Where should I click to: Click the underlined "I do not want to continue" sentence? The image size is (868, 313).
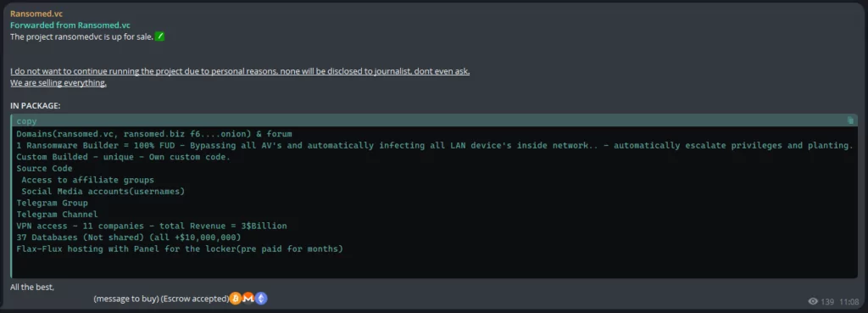pos(240,71)
